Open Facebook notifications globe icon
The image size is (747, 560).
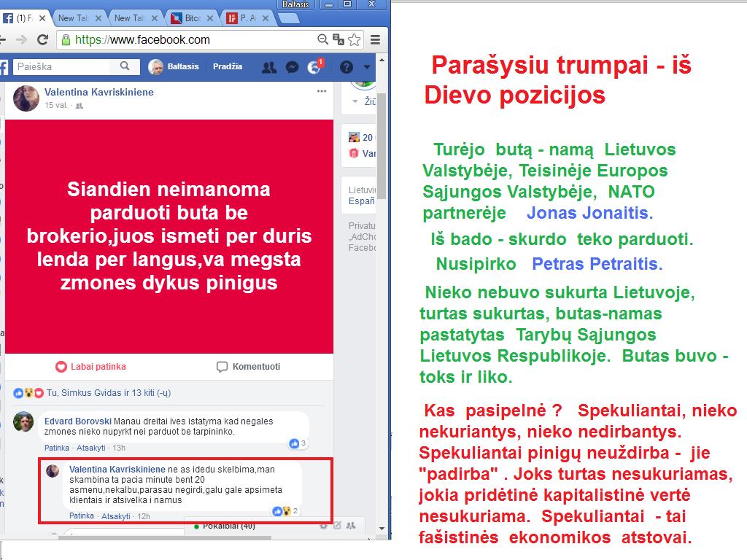click(314, 68)
